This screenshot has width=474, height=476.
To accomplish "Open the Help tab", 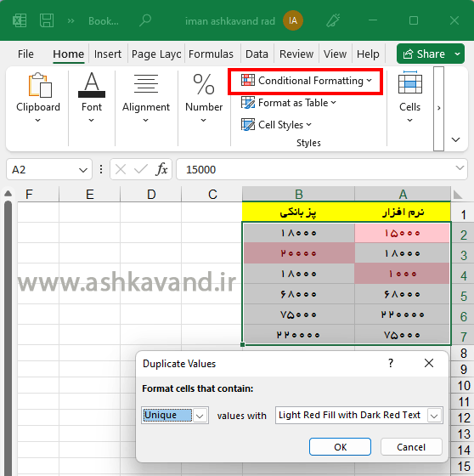I will (368, 54).
